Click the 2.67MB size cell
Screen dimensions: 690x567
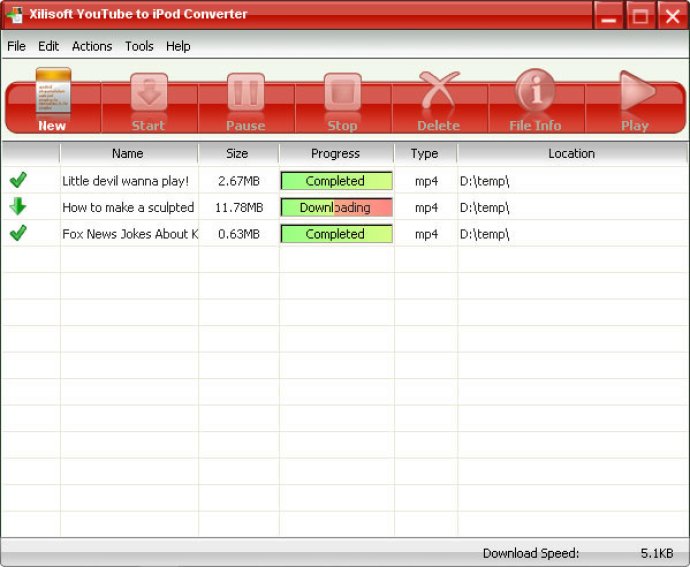(x=239, y=181)
